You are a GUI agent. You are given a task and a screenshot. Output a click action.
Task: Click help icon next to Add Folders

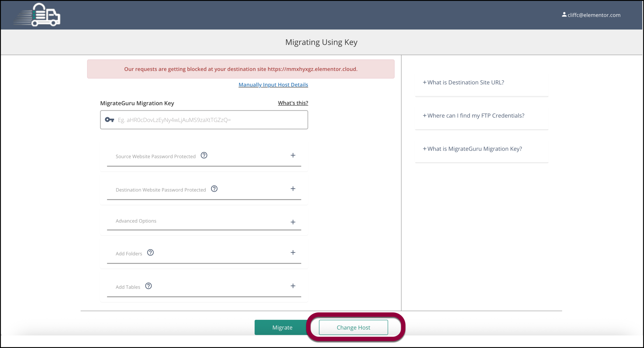pos(150,253)
